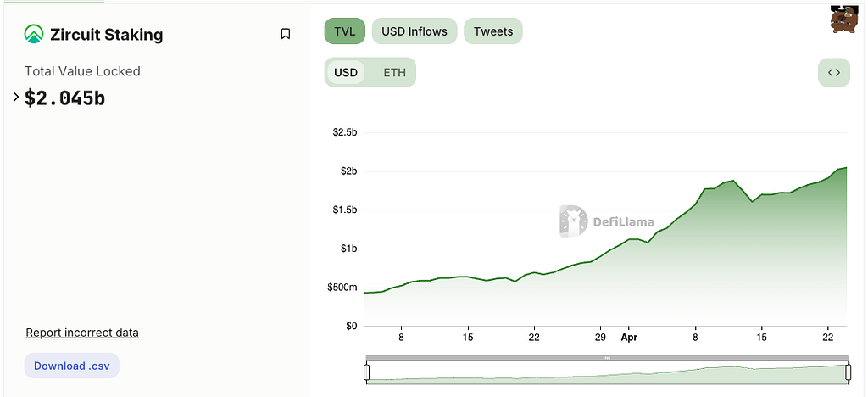868x397 pixels.
Task: Click the time range slider track
Action: (607, 372)
